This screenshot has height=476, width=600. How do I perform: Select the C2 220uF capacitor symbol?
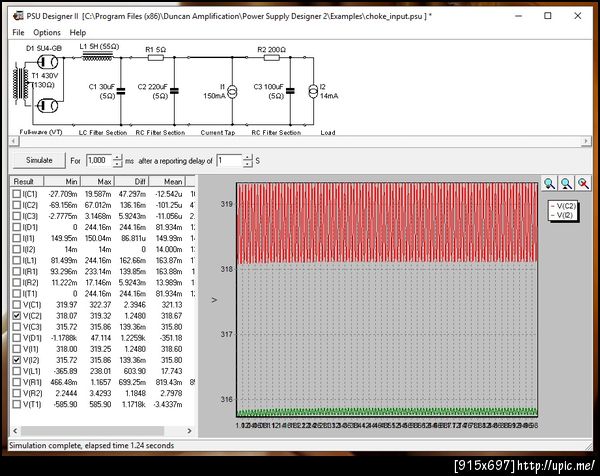pos(174,91)
